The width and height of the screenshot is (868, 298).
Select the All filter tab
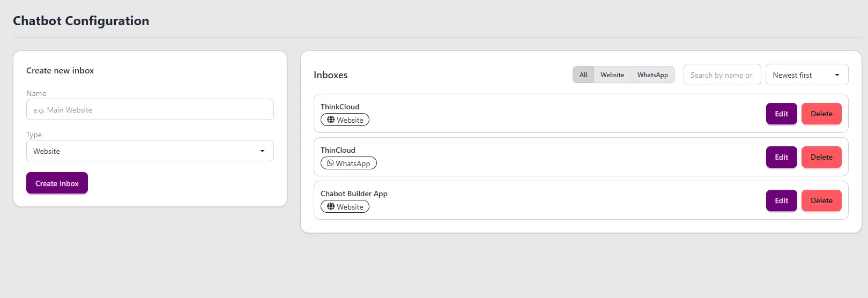[583, 74]
